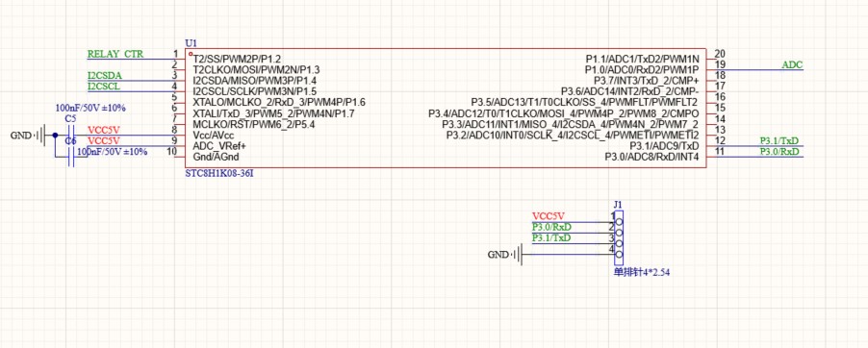Select the GND power symbol near J1 pin 4

coord(504,255)
